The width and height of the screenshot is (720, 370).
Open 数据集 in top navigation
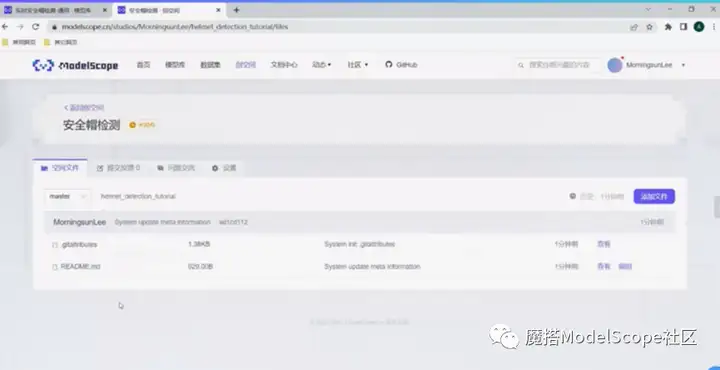[x=210, y=65]
